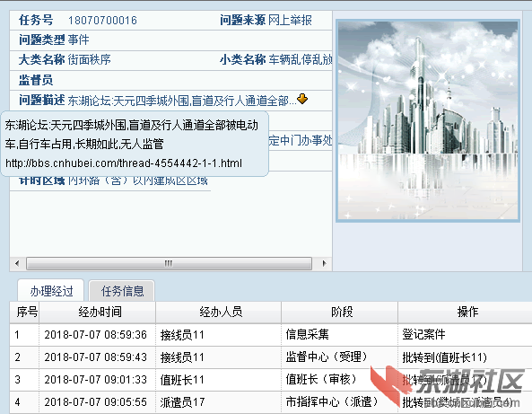The width and height of the screenshot is (532, 414).
Task: Click the 内环路 timing area value
Action: point(137,181)
